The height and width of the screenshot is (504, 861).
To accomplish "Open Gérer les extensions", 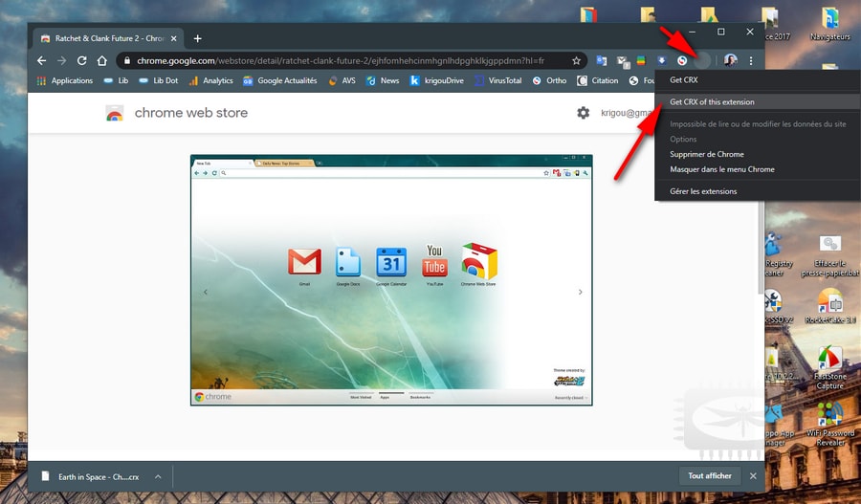I will coord(758,191).
